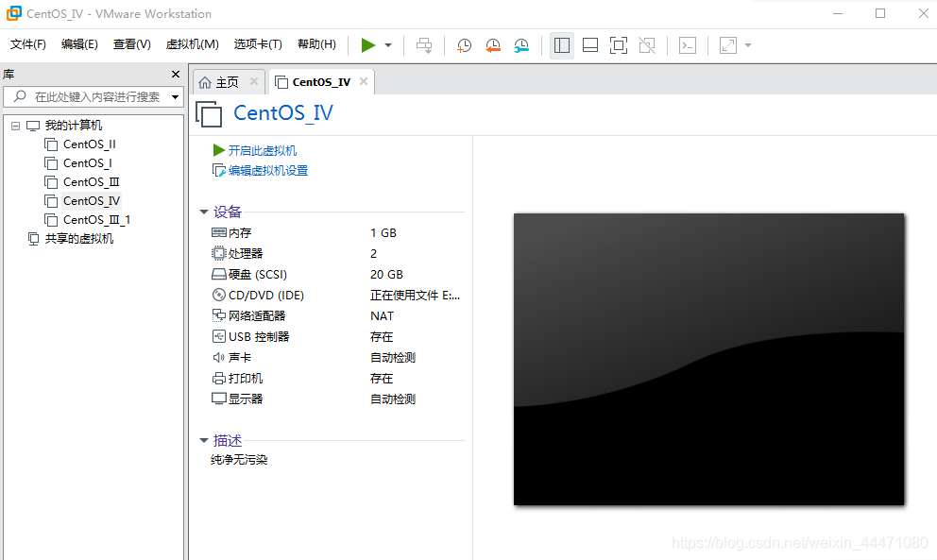
Task: Click the 纯净无污染 description text
Action: pos(239,460)
